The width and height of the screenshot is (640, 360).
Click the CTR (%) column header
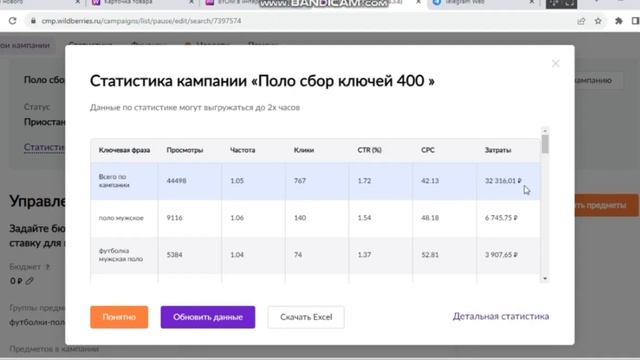point(369,150)
